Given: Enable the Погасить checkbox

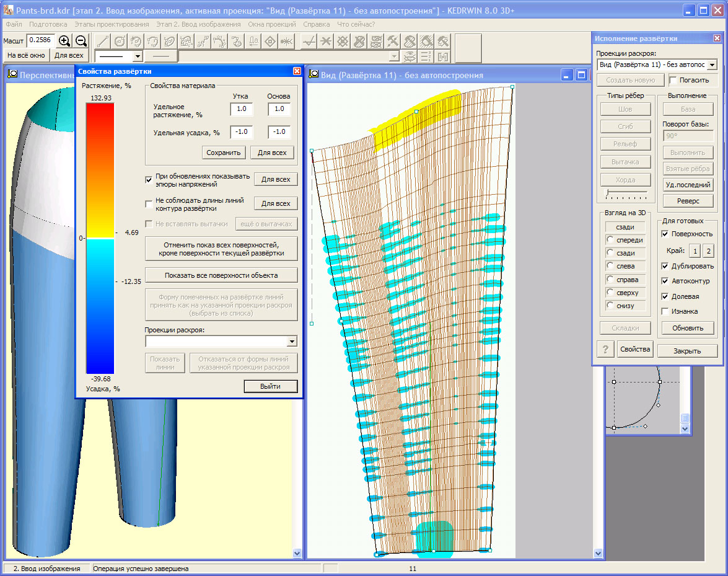Looking at the screenshot, I should [673, 81].
